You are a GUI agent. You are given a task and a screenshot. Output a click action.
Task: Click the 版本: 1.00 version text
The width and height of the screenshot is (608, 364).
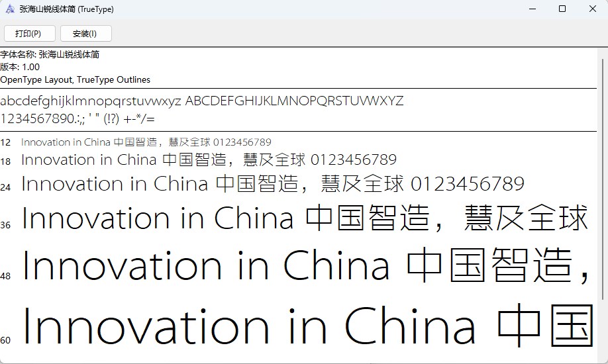(20, 67)
